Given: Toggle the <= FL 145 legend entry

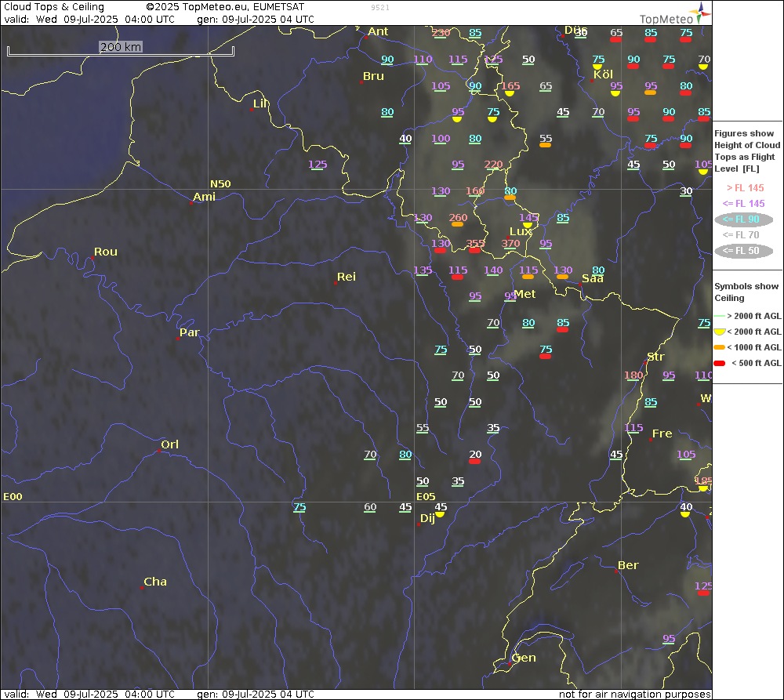Looking at the screenshot, I should [x=743, y=204].
